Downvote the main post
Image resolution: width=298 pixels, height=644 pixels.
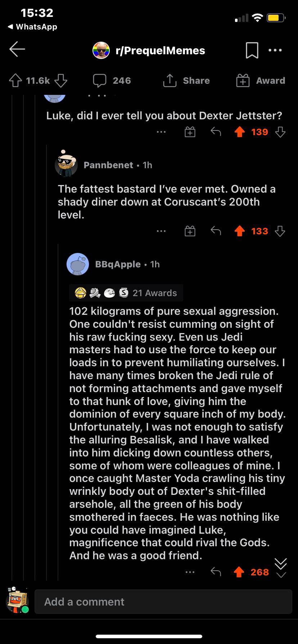pos(60,80)
